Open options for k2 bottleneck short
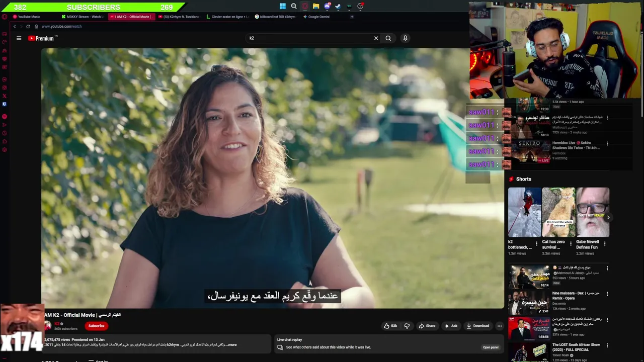 click(x=536, y=244)
